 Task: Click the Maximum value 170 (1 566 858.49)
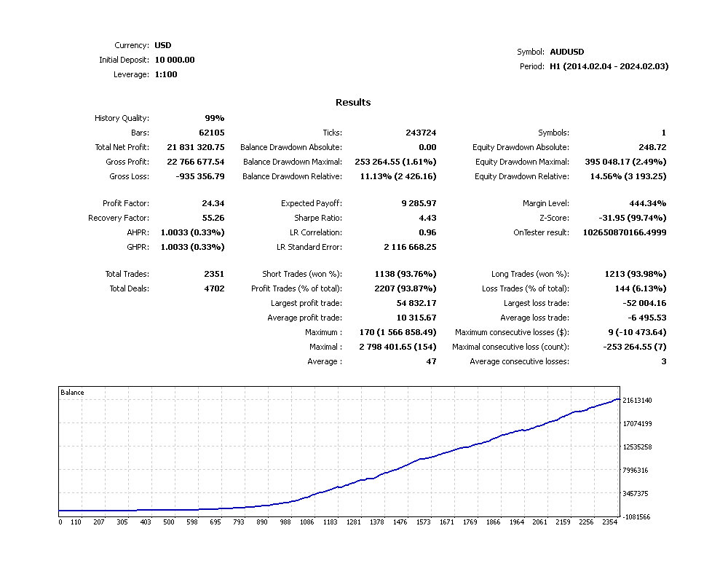pos(398,332)
